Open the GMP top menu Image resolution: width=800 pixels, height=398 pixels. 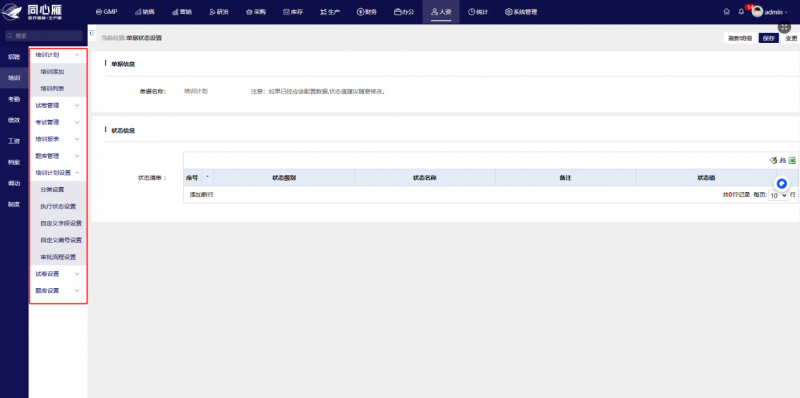[107, 12]
